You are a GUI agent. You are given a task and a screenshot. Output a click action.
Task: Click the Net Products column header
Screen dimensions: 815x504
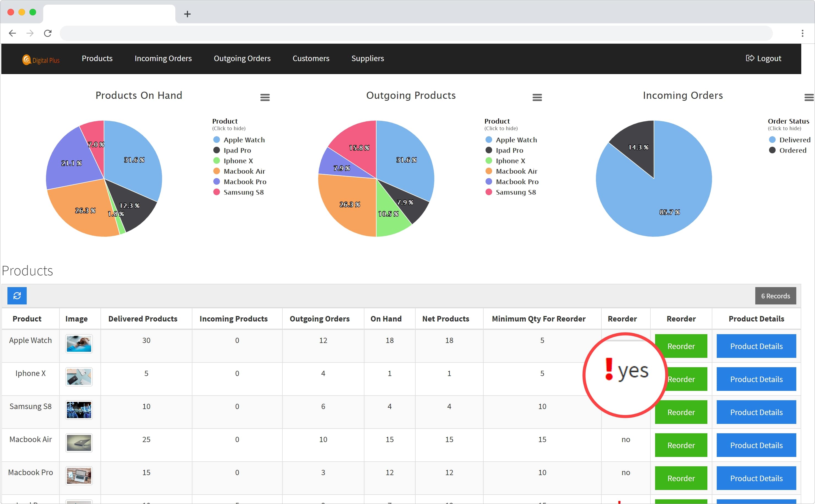click(445, 319)
